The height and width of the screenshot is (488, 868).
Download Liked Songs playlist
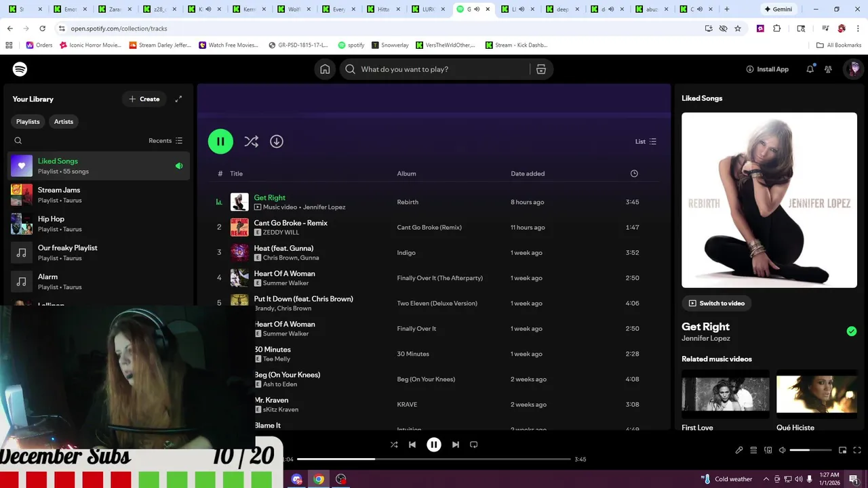[x=277, y=141]
